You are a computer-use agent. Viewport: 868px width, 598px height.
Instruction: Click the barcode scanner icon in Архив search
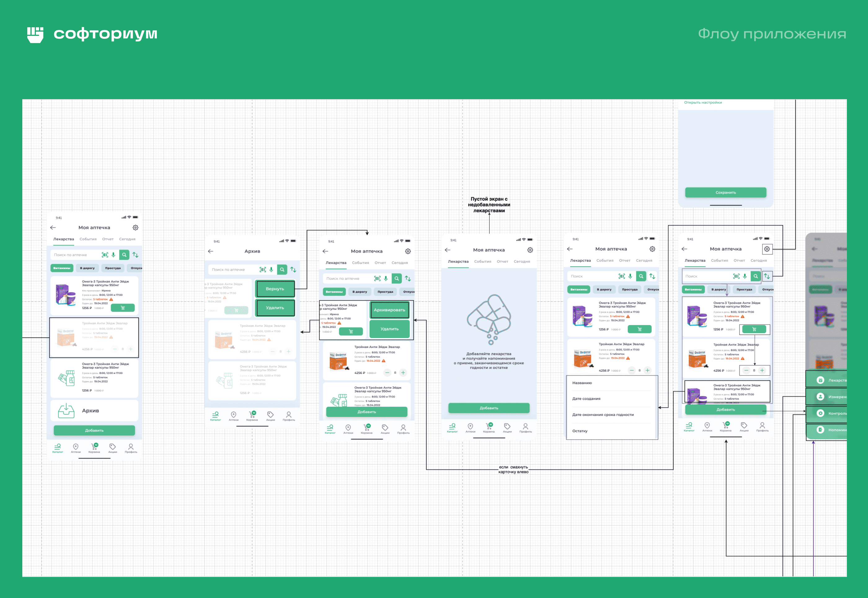pos(263,269)
